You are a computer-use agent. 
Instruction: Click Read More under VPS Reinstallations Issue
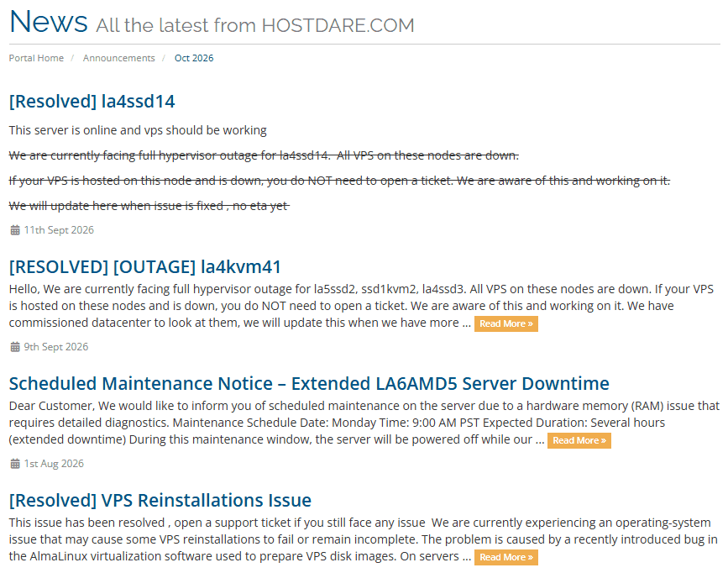[506, 557]
